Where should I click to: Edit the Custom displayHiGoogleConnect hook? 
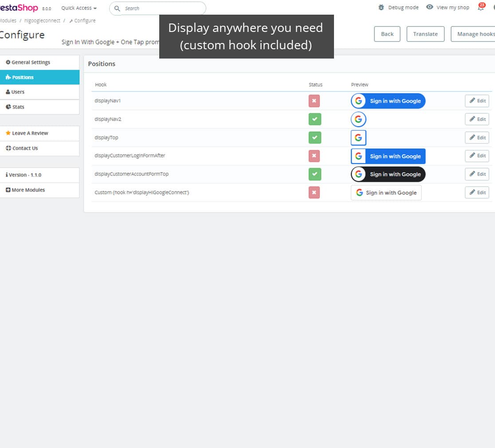[477, 192]
